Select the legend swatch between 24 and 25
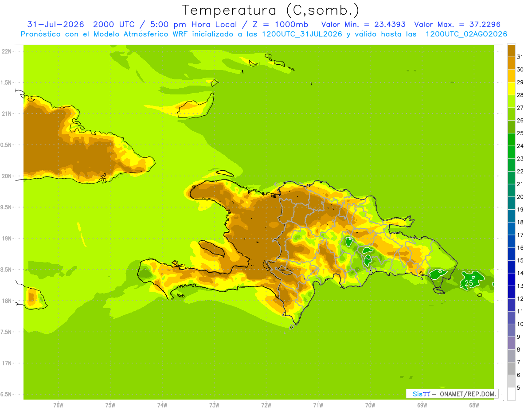The width and height of the screenshot is (532, 411). pos(511,139)
